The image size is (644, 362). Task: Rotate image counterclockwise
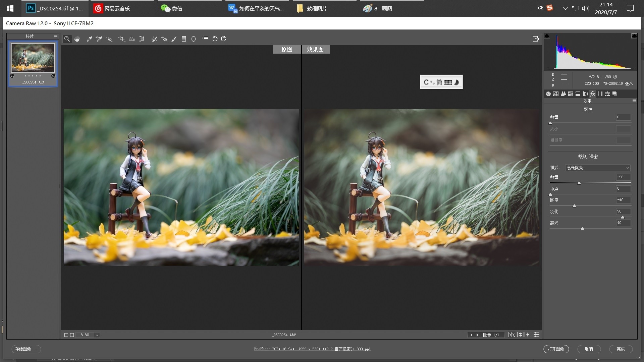click(215, 39)
